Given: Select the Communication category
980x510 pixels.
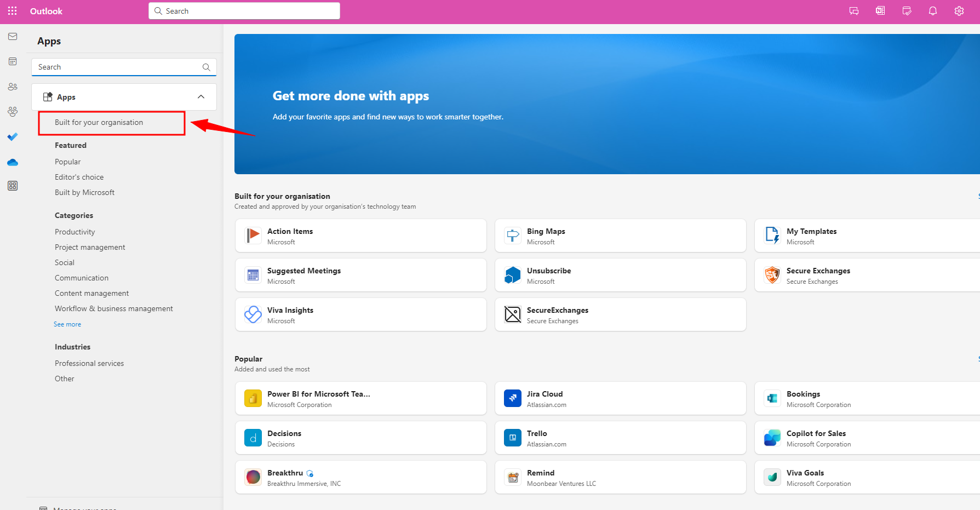Looking at the screenshot, I should [x=82, y=278].
